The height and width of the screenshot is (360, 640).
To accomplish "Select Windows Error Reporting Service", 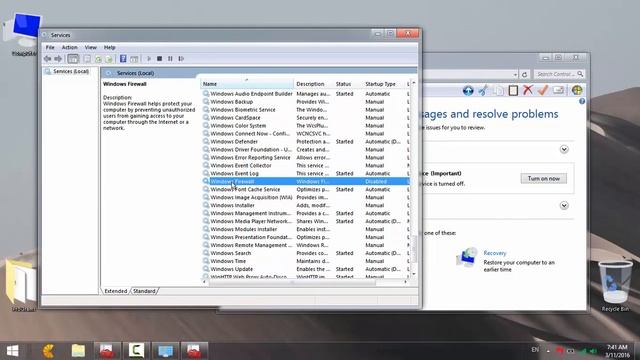I will coord(306,158).
